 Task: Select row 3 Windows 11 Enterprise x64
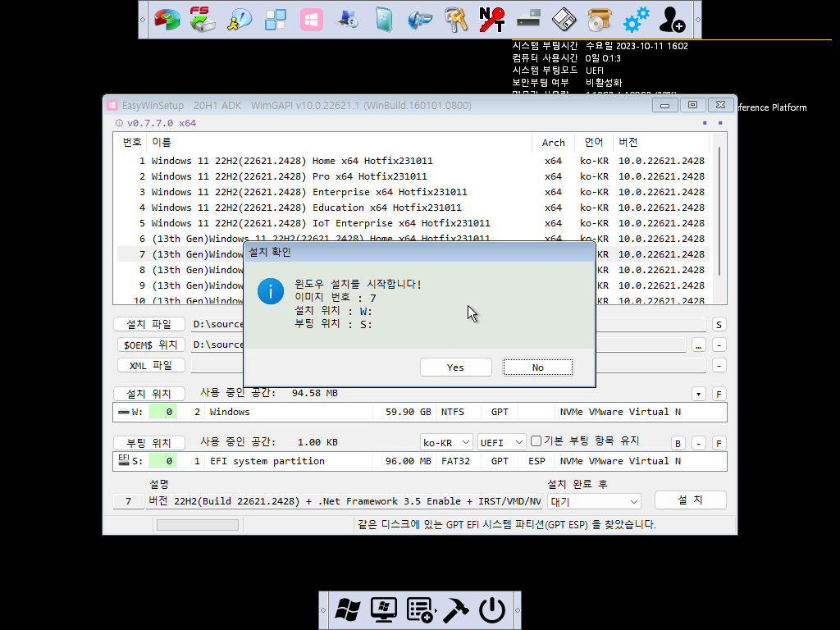413,192
